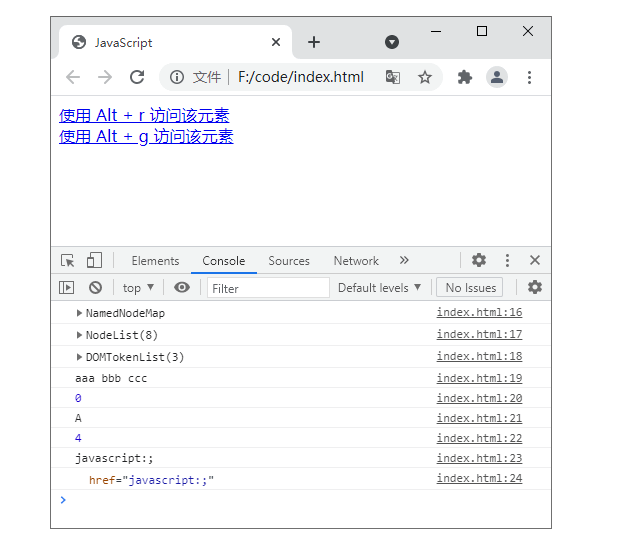The image size is (617, 536).
Task: Open DevTools settings gear icon
Action: tap(479, 260)
